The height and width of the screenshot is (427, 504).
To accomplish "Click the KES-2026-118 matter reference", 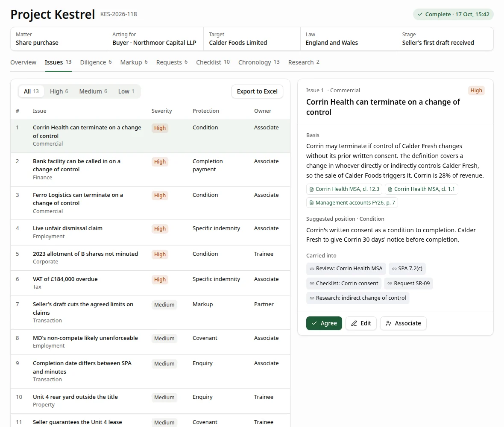I will [x=119, y=14].
